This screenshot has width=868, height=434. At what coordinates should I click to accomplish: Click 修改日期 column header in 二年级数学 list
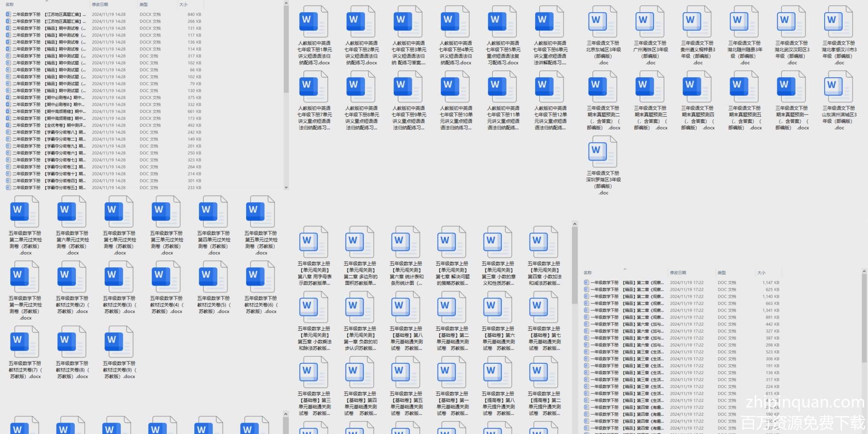(100, 4)
